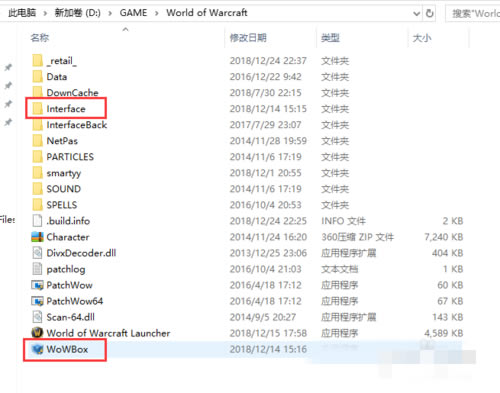500x393 pixels.
Task: Click the size value 143 KB
Action: 448,317
